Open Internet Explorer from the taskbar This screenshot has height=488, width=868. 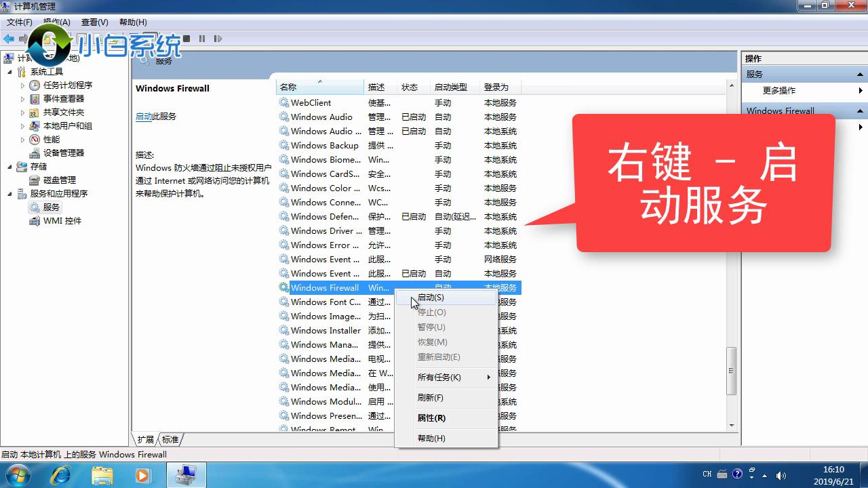(x=60, y=474)
